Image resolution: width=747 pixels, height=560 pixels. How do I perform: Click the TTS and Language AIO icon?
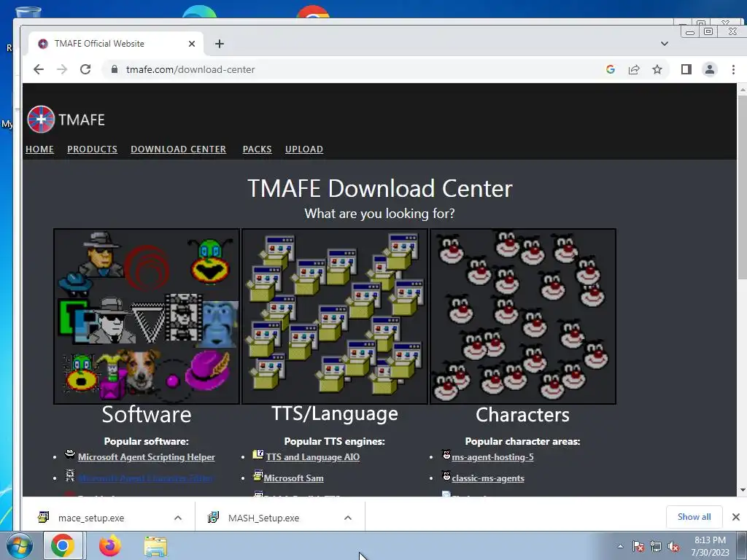point(258,454)
